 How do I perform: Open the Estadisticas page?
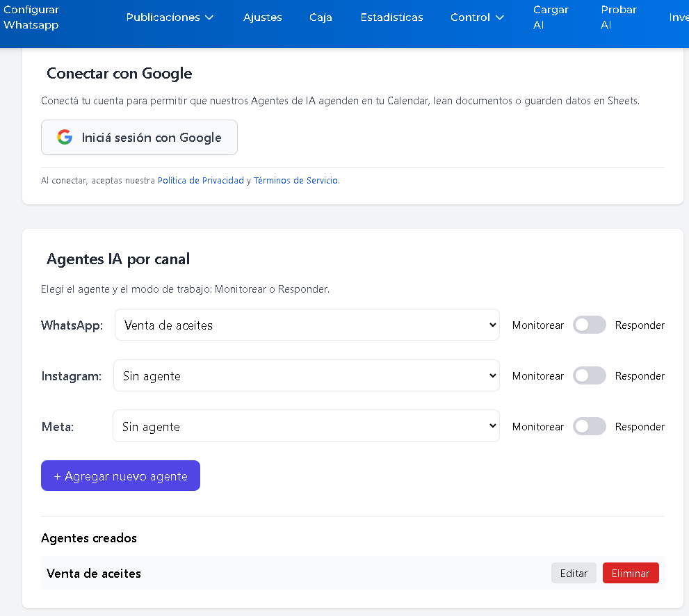tap(391, 17)
